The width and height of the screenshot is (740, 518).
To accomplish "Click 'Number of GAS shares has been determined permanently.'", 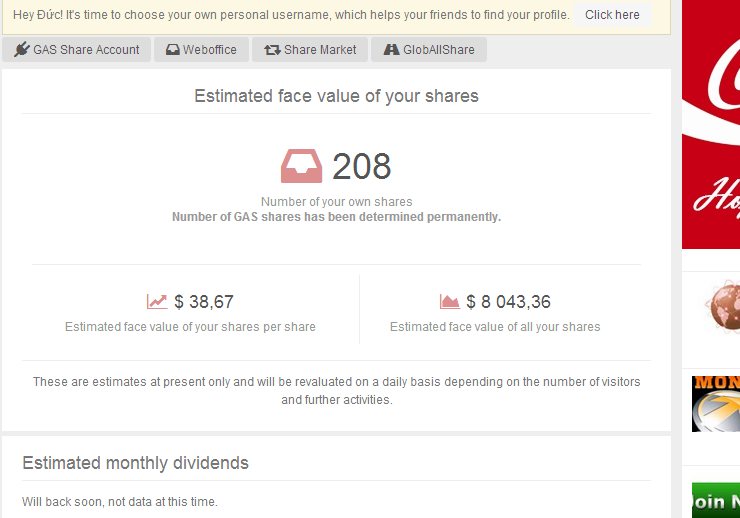I will coord(336,217).
